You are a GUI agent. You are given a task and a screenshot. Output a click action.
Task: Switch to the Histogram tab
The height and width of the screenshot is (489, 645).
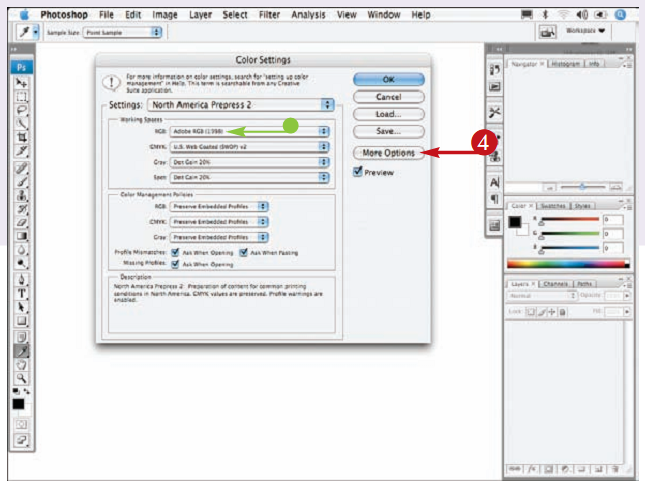pos(566,64)
